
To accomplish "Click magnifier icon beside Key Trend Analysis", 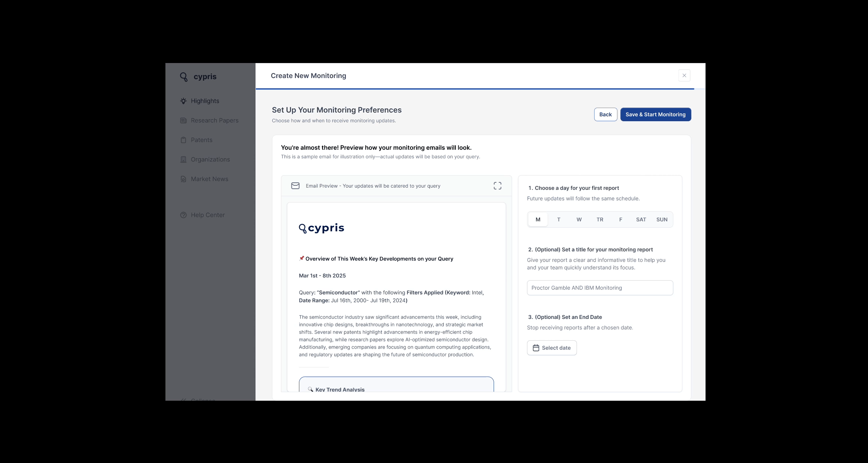I will coord(311,389).
